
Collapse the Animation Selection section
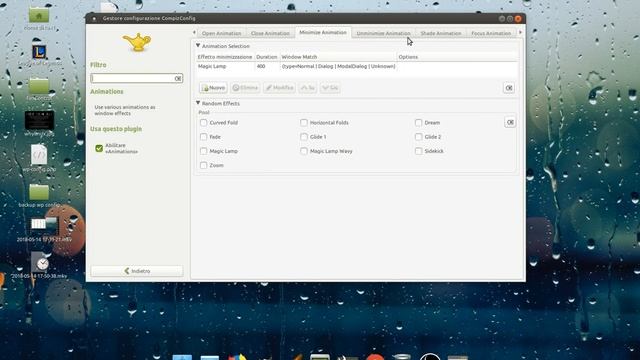(x=198, y=46)
